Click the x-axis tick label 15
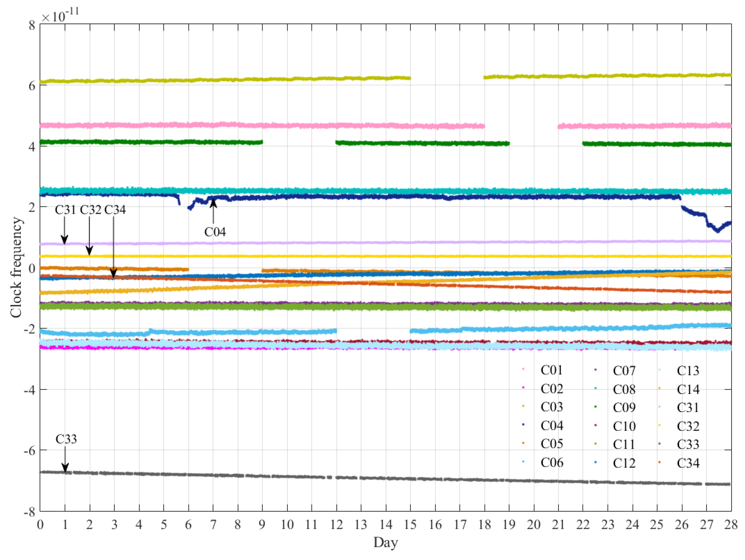 pyautogui.click(x=410, y=524)
